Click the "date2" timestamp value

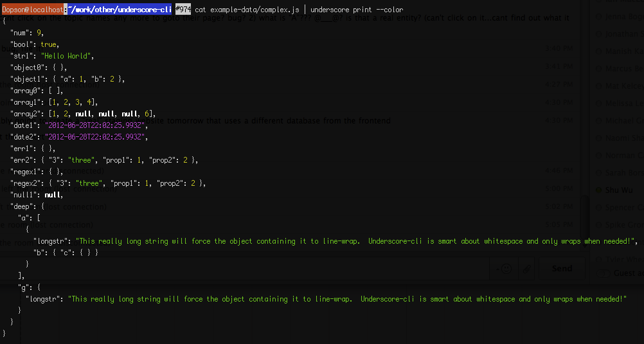[x=94, y=136]
